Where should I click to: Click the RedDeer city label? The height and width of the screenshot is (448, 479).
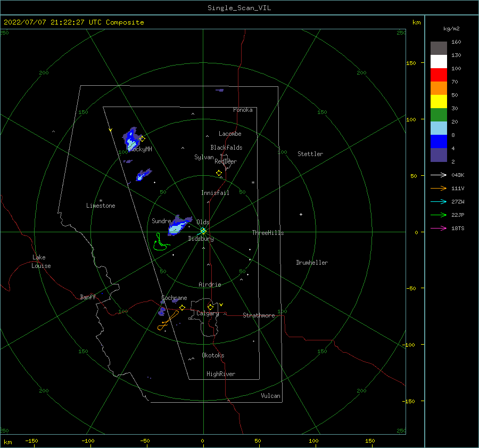[x=226, y=161]
